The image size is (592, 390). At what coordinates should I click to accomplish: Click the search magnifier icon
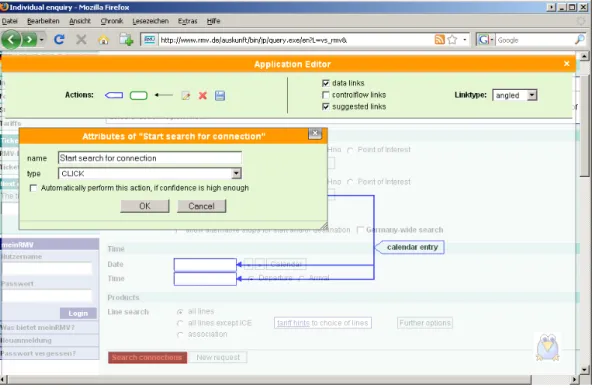coord(580,40)
